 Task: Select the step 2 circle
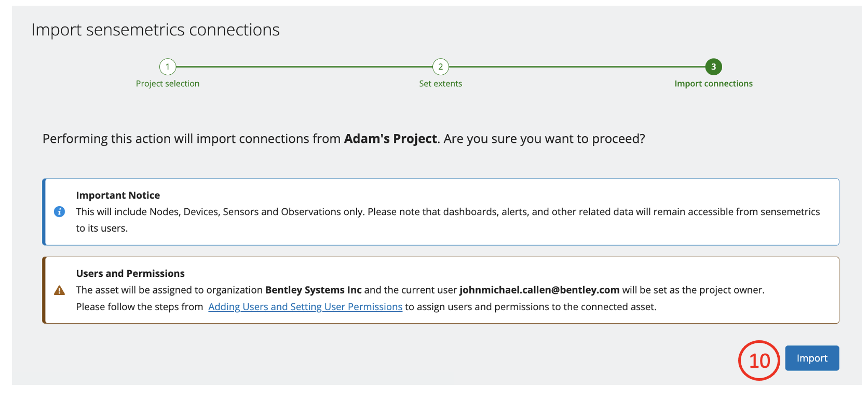tap(440, 66)
